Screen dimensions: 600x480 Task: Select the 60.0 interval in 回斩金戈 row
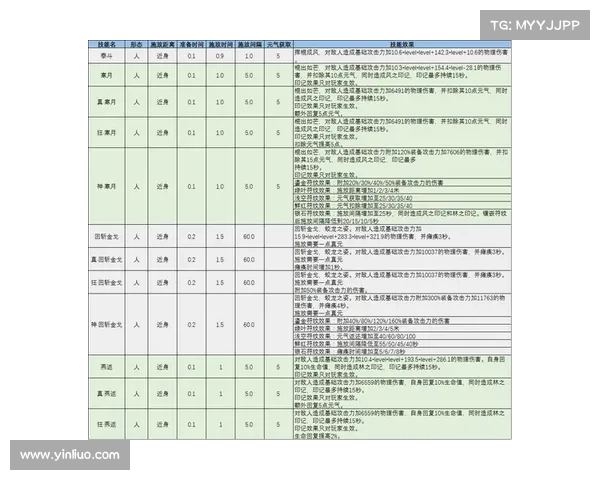249,237
